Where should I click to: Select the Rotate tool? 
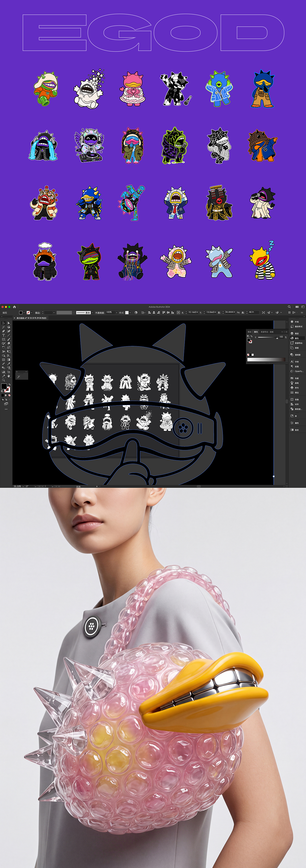click(x=3, y=347)
